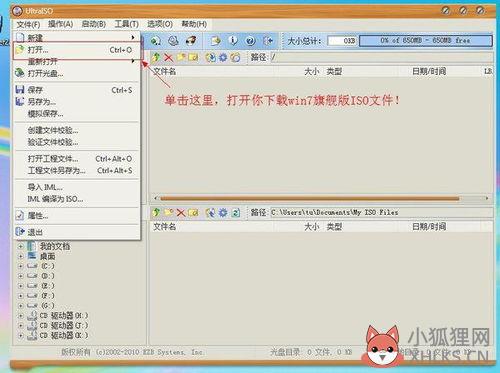
Task: Click the new folder icon in upper image pane
Action: [x=181, y=58]
